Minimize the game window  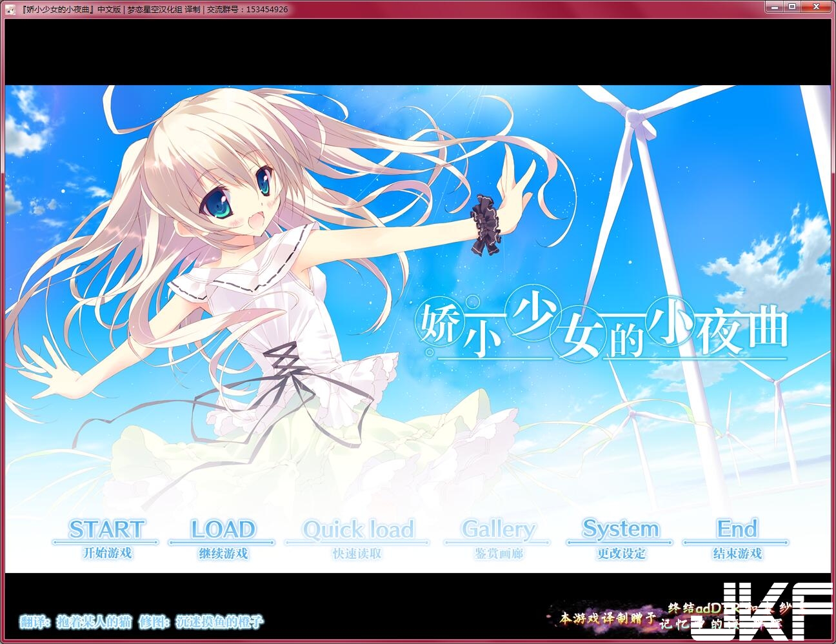775,6
